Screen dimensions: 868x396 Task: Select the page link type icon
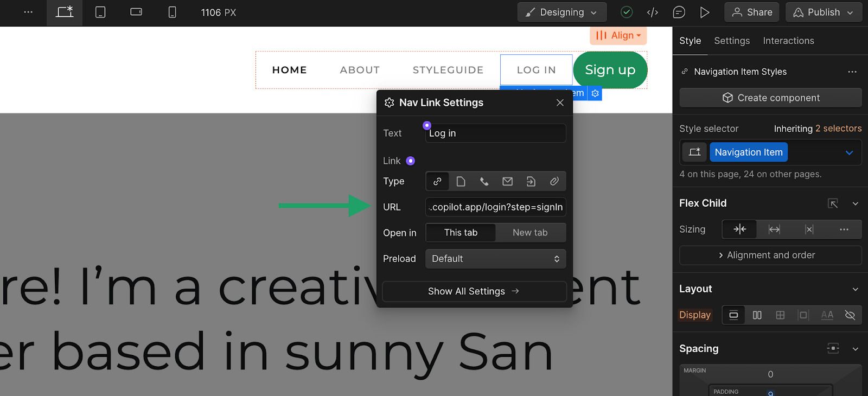coord(461,182)
